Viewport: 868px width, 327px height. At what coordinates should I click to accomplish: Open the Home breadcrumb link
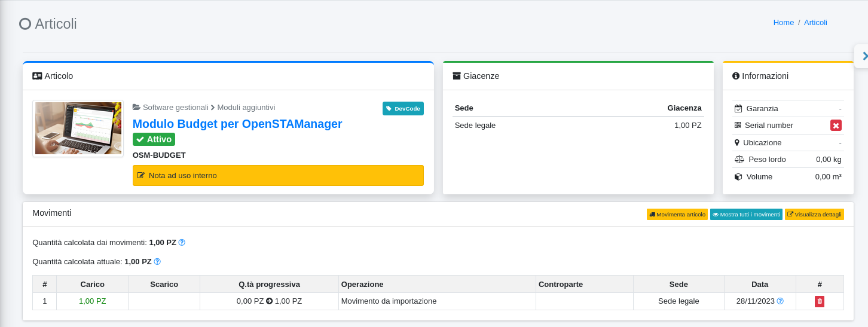pos(783,22)
